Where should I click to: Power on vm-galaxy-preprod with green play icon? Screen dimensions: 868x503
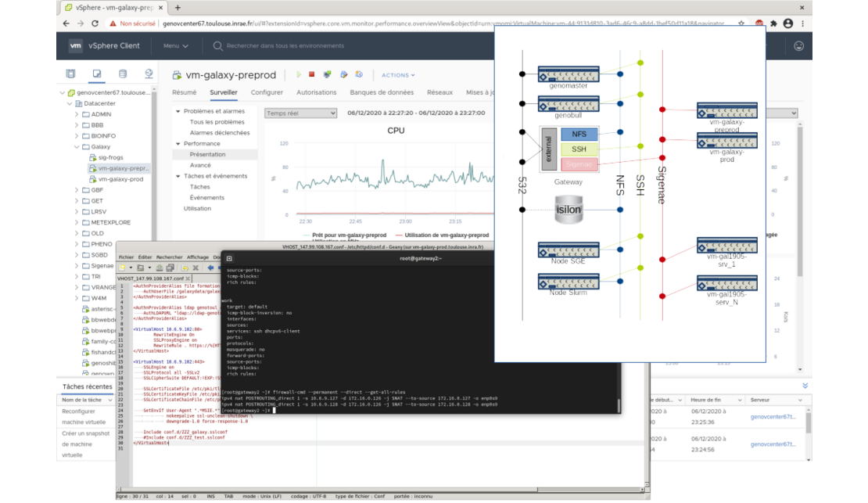coord(299,74)
